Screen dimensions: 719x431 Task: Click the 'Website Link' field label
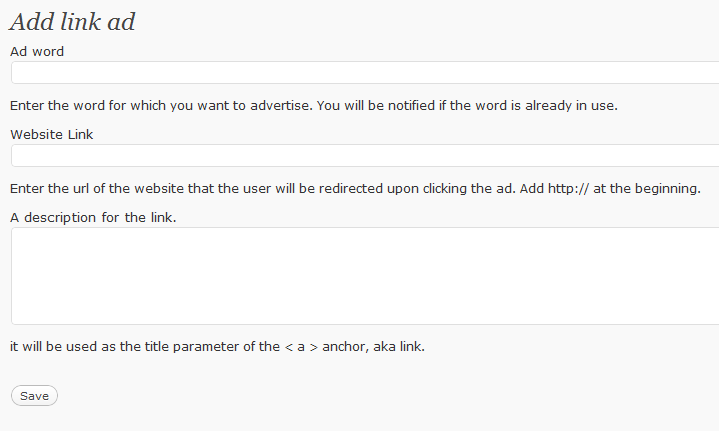[x=52, y=134]
